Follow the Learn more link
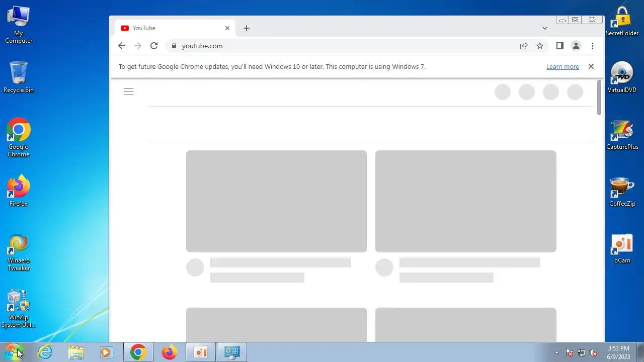Screen dimensions: 644x362 click(562, 66)
